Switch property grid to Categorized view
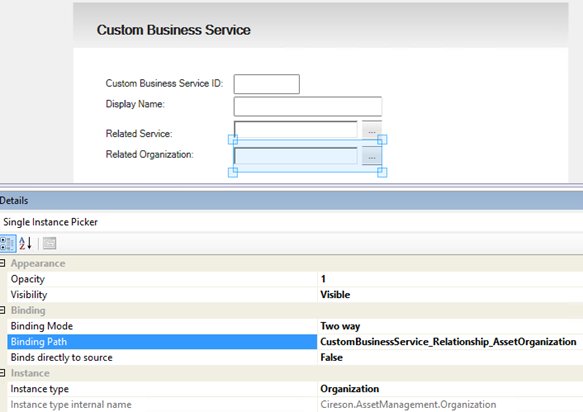 pos(7,244)
